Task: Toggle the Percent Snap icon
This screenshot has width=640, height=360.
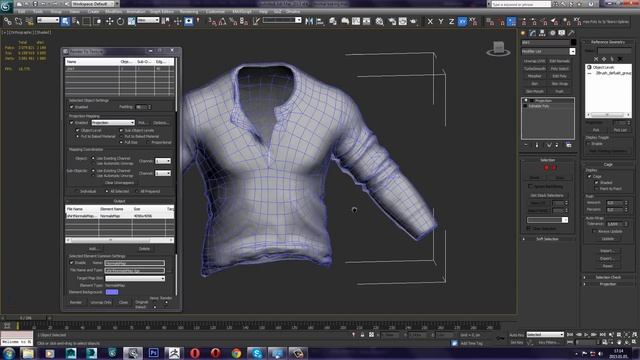Action: (x=233, y=21)
